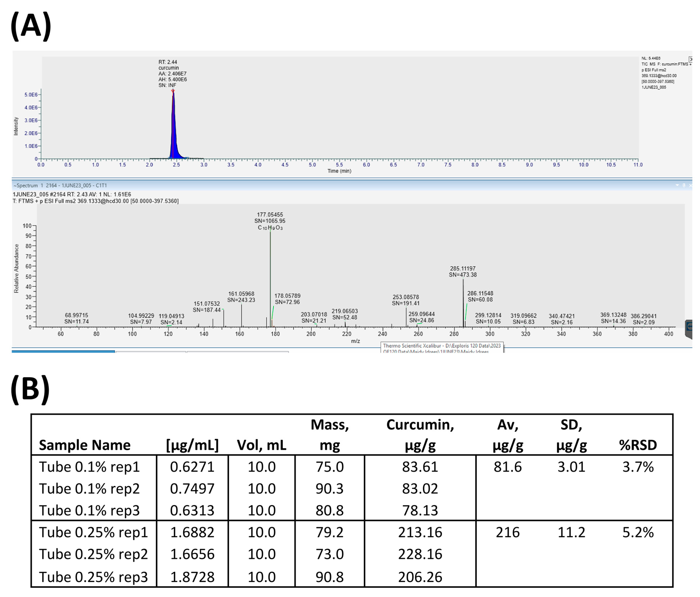The height and width of the screenshot is (597, 700).
Task: Click the 228.16 curcumin value cell
Action: point(420,554)
